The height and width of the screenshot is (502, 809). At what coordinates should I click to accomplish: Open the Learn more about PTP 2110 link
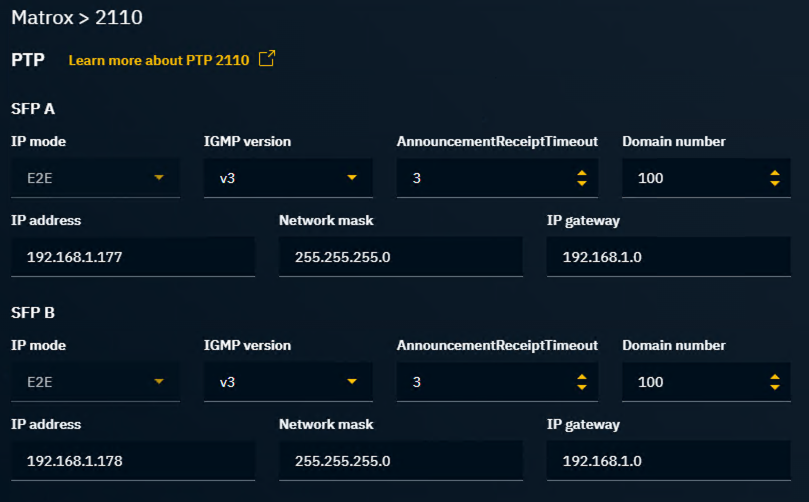159,60
